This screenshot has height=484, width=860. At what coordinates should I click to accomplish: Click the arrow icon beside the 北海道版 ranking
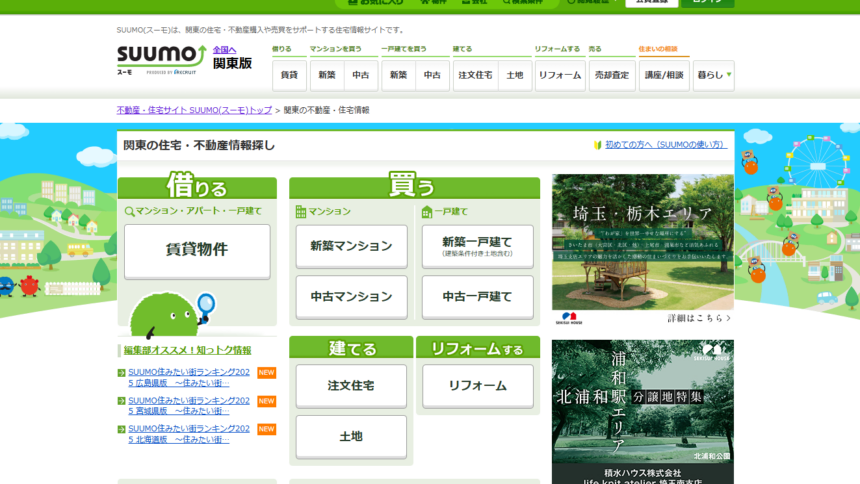coord(121,429)
